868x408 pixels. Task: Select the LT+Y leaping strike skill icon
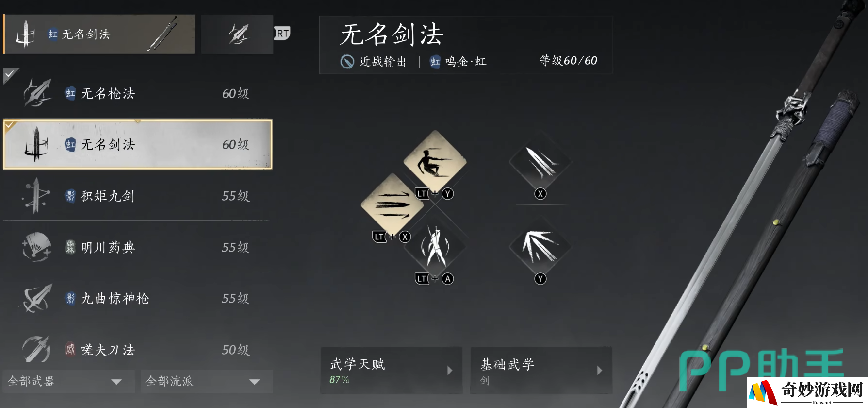pos(435,161)
